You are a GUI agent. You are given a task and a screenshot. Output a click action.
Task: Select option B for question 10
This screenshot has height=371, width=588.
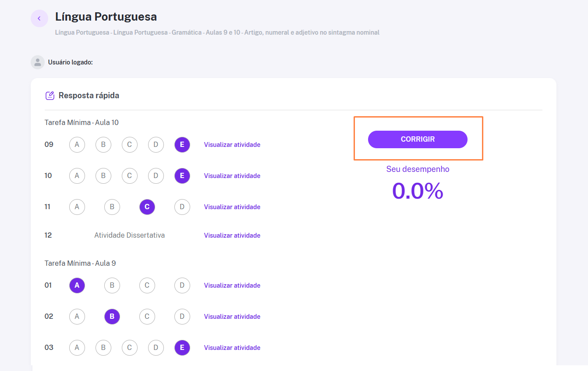(x=103, y=176)
